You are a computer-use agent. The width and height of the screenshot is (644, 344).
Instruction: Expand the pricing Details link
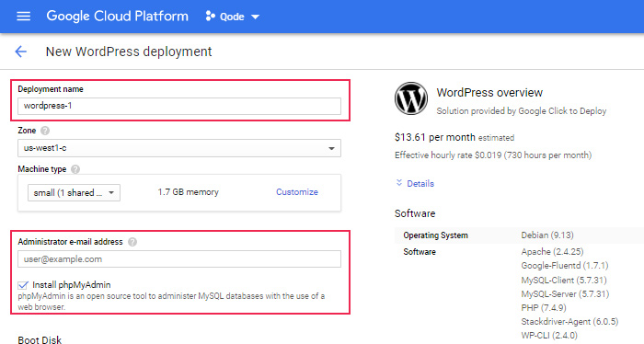point(420,183)
